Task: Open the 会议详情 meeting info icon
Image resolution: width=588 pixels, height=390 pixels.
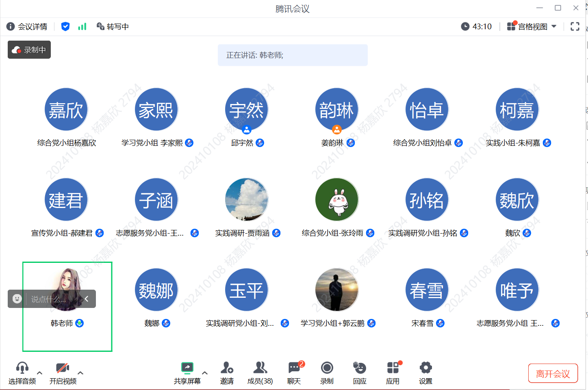Action: (x=11, y=26)
